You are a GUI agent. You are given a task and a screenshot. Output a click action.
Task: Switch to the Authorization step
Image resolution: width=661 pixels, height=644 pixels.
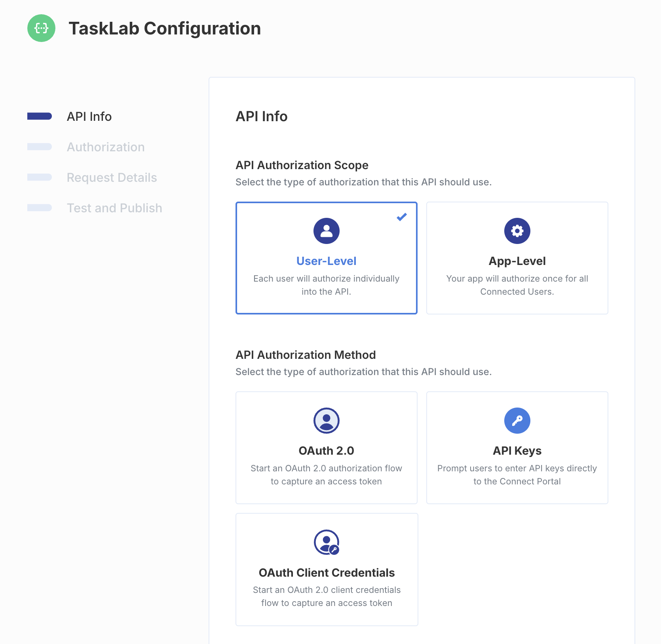pyautogui.click(x=105, y=147)
